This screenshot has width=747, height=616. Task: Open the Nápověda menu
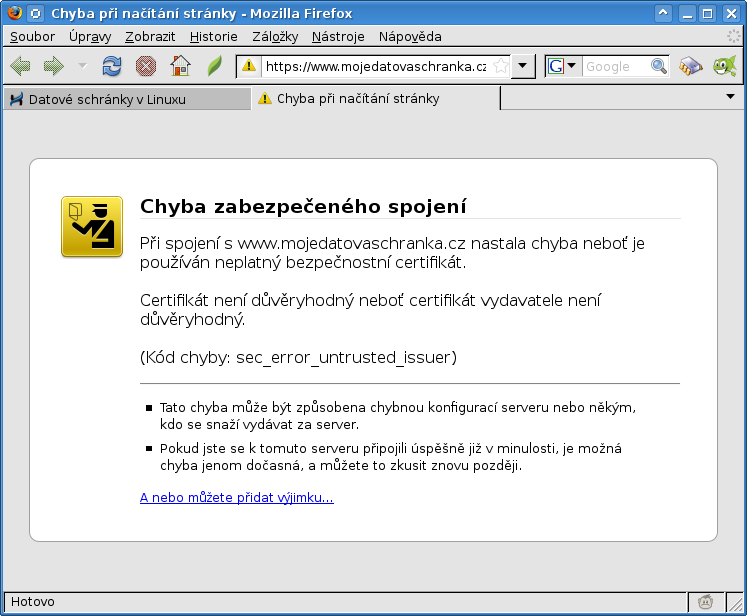410,37
